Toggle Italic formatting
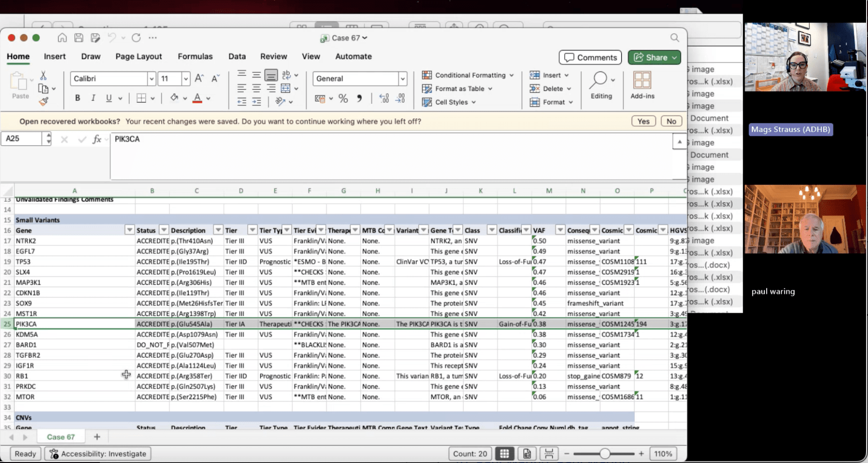The image size is (868, 463). (x=93, y=98)
